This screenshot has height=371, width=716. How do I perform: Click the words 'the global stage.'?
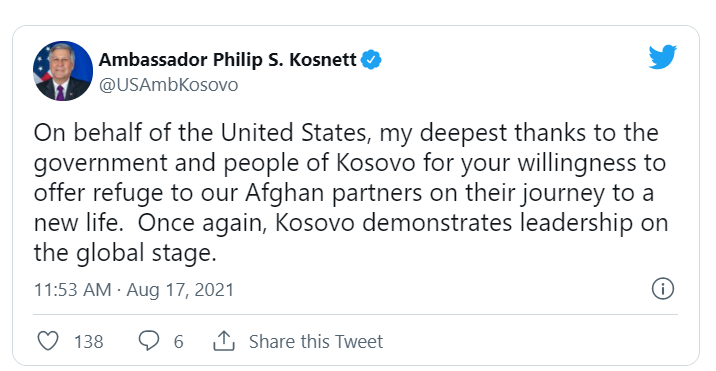[x=125, y=253]
